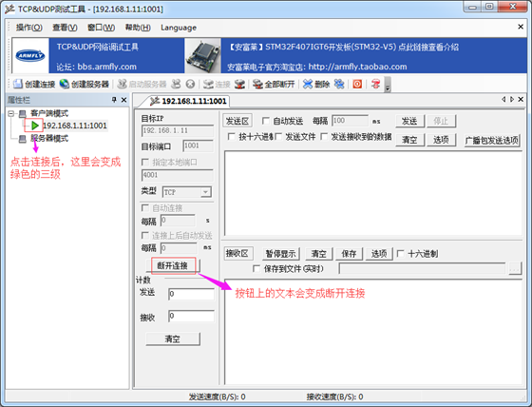Screen dimensions: 532x407
Task: Click the 暂停显示 button
Action: (280, 254)
